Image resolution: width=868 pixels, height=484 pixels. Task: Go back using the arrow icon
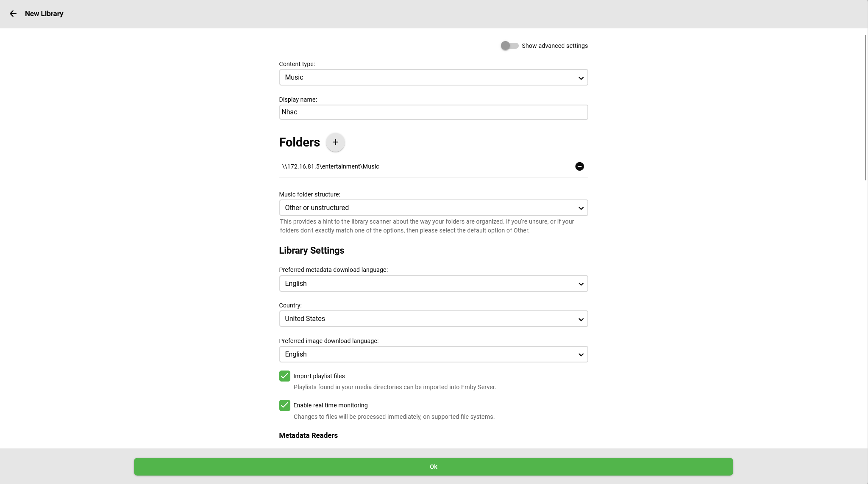click(x=13, y=14)
